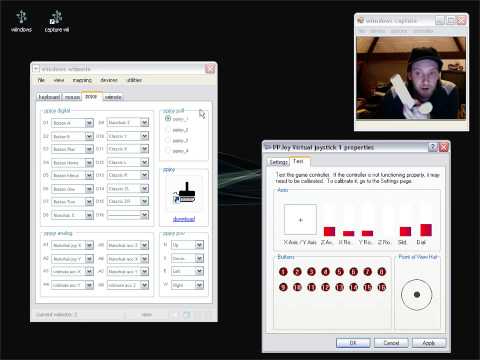Follow the ppjoy download link
The height and width of the screenshot is (360, 480).
point(184,219)
